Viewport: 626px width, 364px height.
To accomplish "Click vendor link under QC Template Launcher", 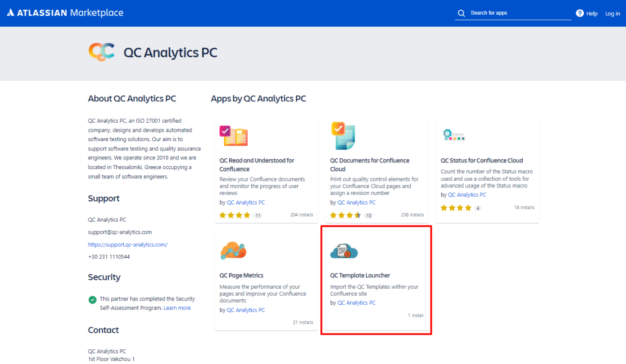I will click(x=356, y=302).
